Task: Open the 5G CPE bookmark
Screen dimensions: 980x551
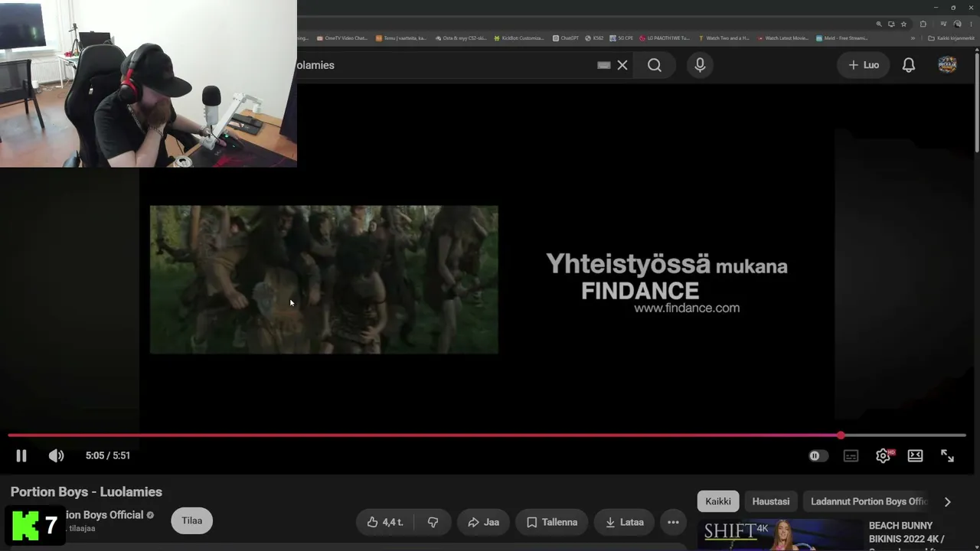Action: [622, 37]
